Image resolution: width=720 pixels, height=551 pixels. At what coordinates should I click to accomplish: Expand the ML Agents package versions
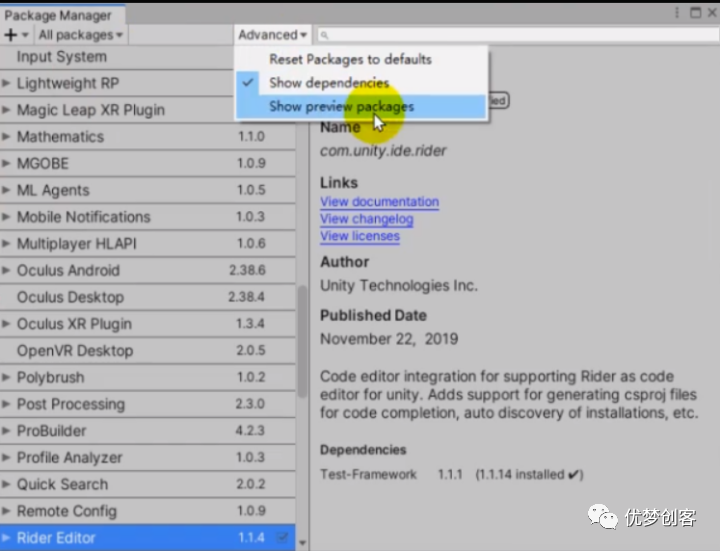(x=6, y=190)
